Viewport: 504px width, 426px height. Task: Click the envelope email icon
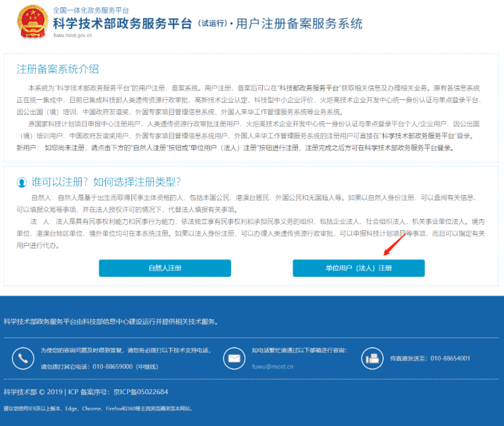(x=234, y=358)
